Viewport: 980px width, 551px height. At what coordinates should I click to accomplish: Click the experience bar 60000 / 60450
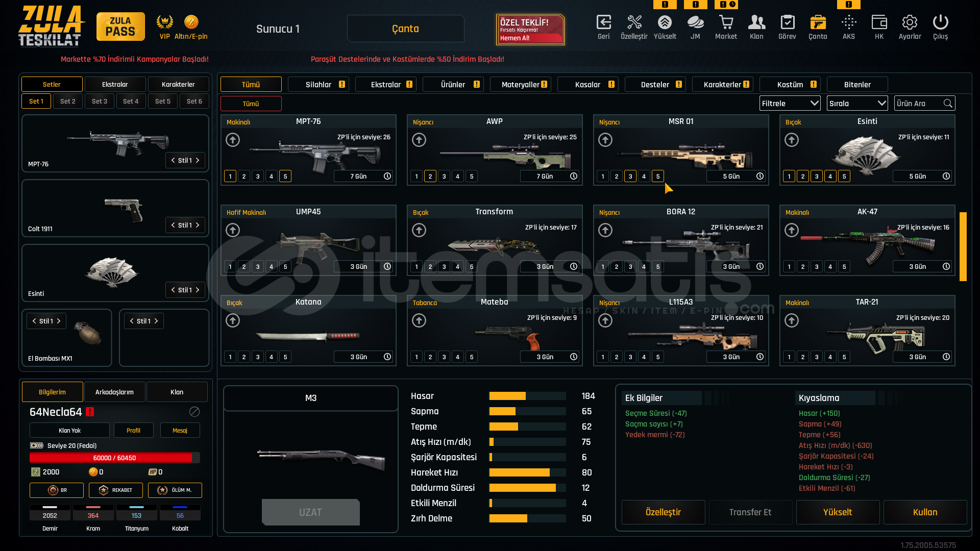point(114,458)
